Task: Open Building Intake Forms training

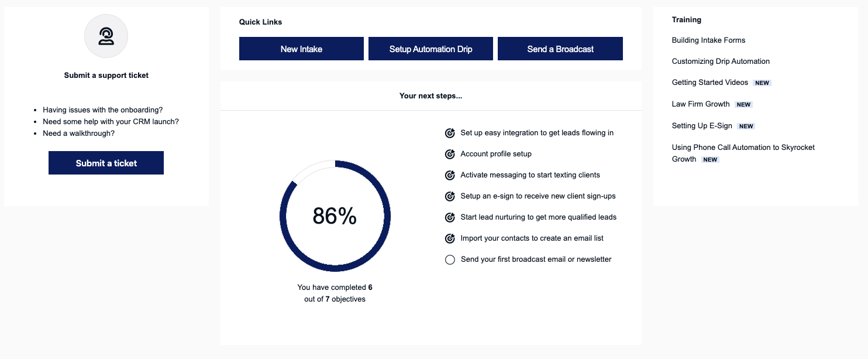Action: 708,40
